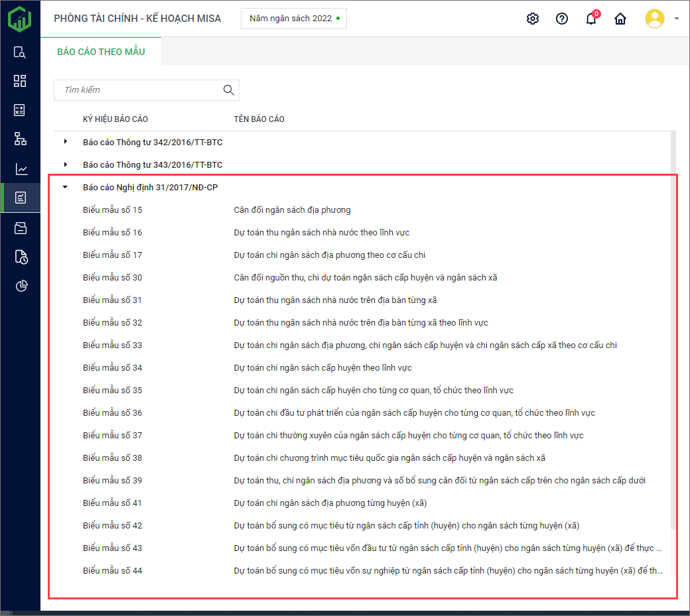Screen dimensions: 690x616
Task: Open the notifications bell
Action: click(x=590, y=19)
